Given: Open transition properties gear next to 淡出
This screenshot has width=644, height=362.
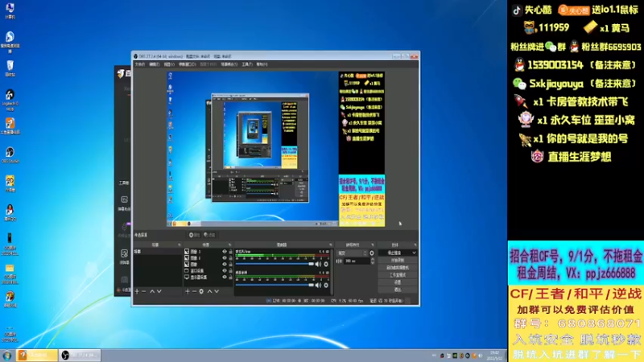Looking at the screenshot, I should click(372, 253).
